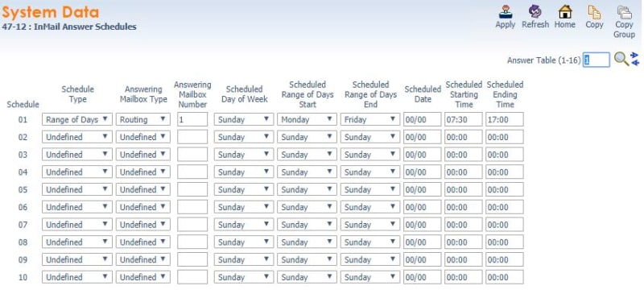644x294 pixels.
Task: Open Scheduled Day of Week dropdown row 09
Action: pyautogui.click(x=244, y=259)
